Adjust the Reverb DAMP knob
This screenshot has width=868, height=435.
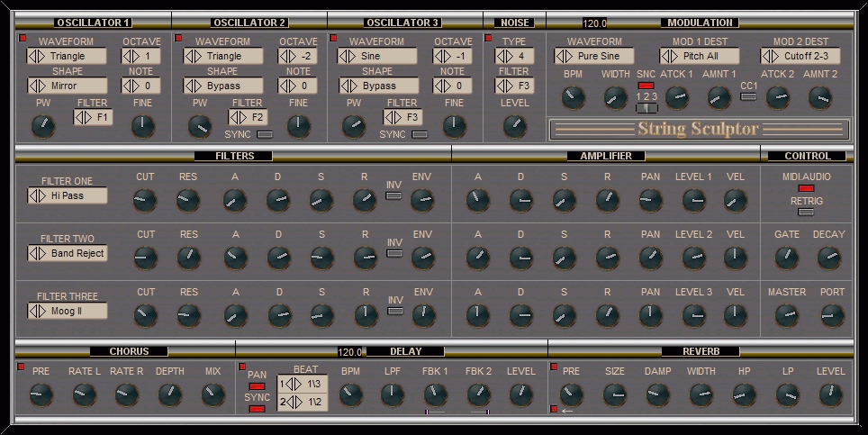pyautogui.click(x=657, y=395)
